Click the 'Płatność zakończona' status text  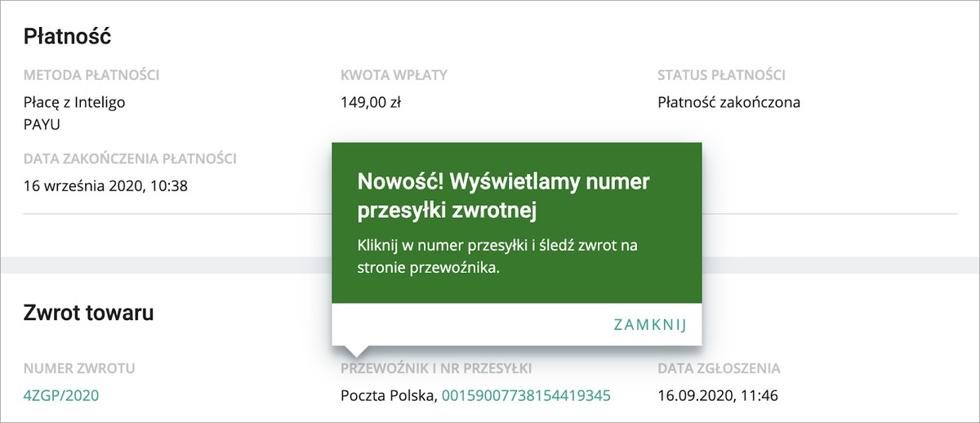pos(728,103)
